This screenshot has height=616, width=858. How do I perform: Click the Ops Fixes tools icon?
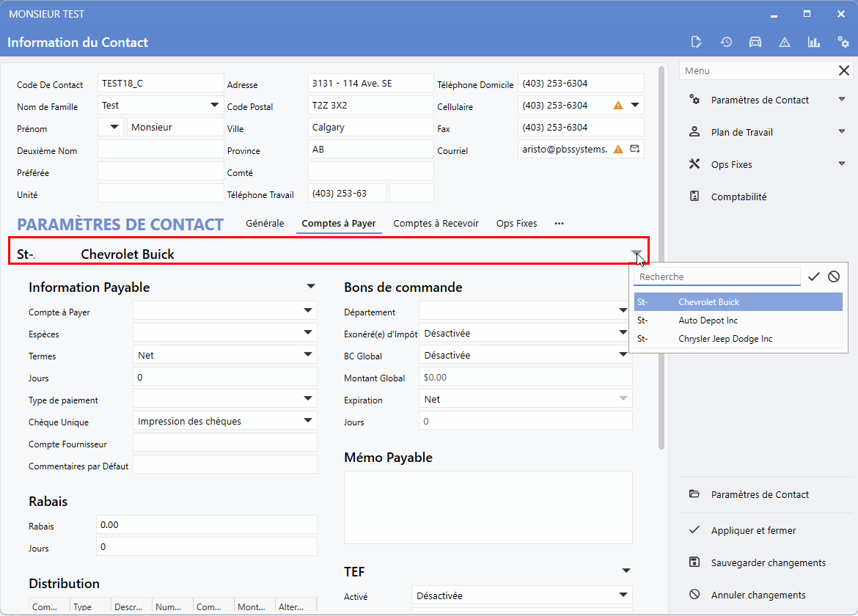coord(694,164)
